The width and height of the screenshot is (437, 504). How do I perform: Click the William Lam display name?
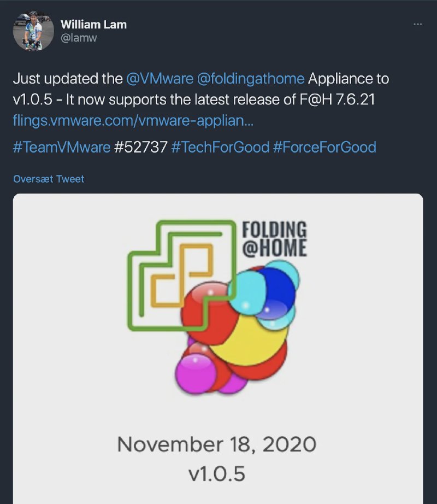93,25
